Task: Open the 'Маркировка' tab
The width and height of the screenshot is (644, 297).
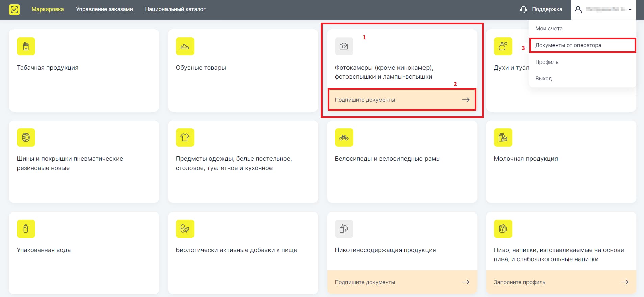Action: click(48, 9)
